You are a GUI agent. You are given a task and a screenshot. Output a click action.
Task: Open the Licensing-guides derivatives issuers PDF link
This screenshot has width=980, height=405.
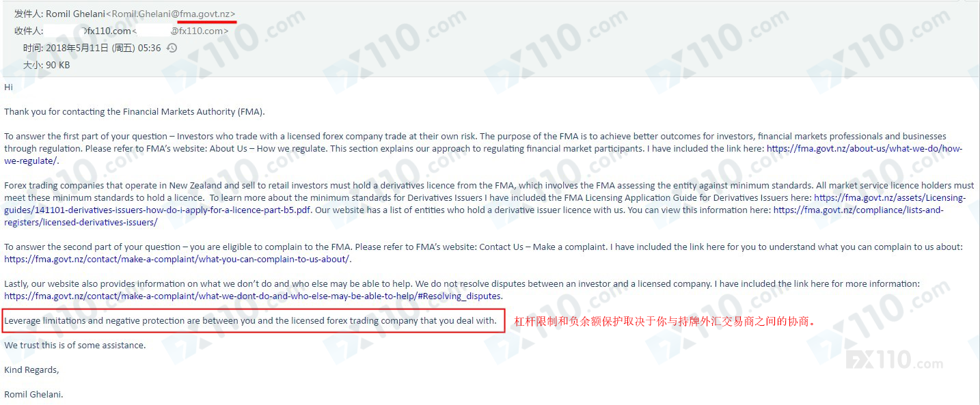tap(890, 197)
